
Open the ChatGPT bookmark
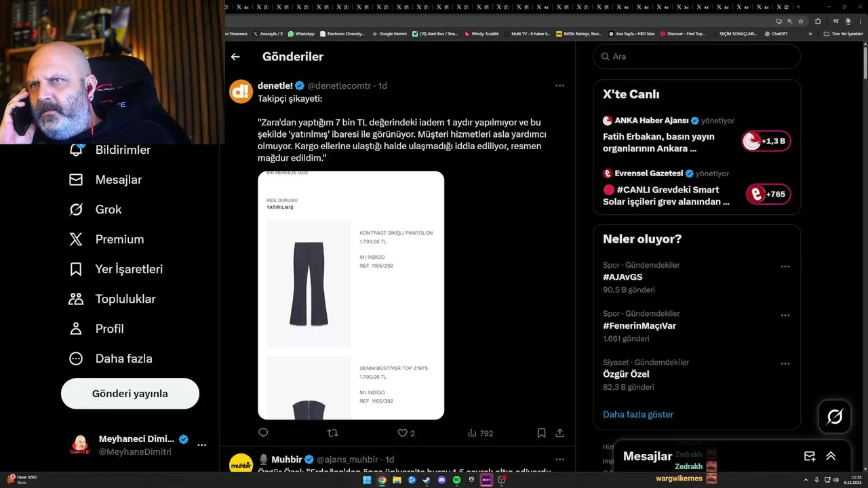pyautogui.click(x=776, y=33)
